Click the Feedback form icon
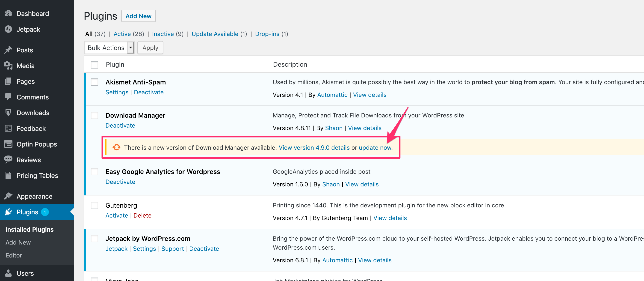This screenshot has width=644, height=281. coord(8,128)
